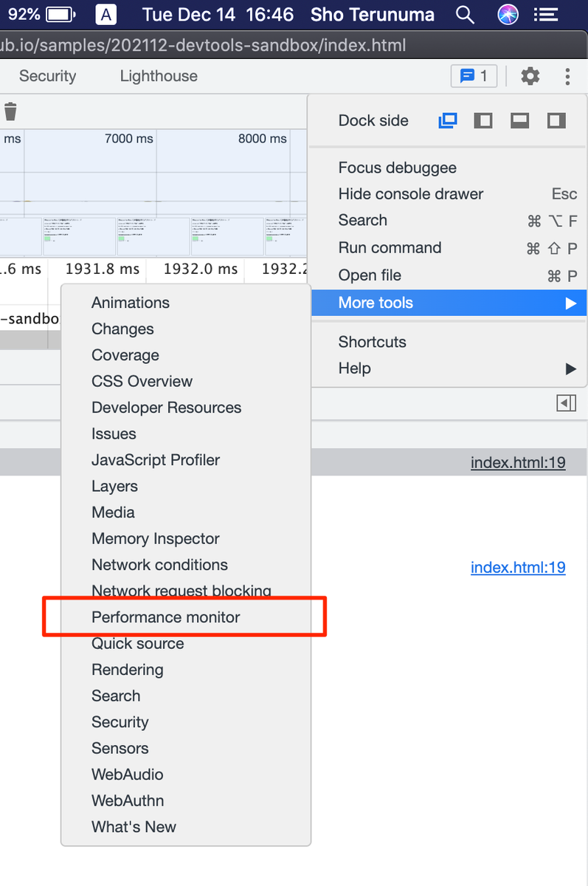Choose Search in DevTools menu
588x886 pixels.
449,220
